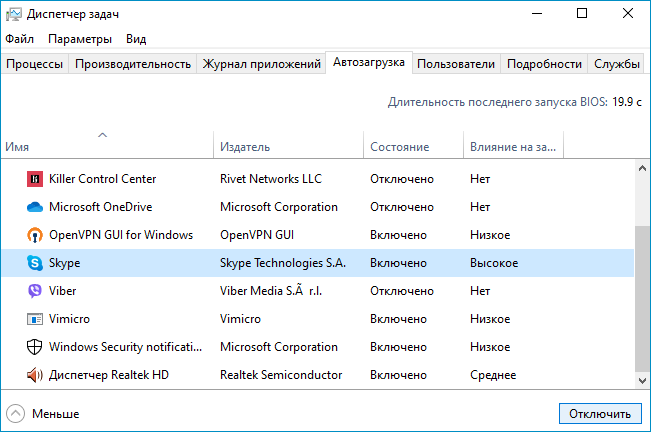Switch to the Пользователи tab

456,64
